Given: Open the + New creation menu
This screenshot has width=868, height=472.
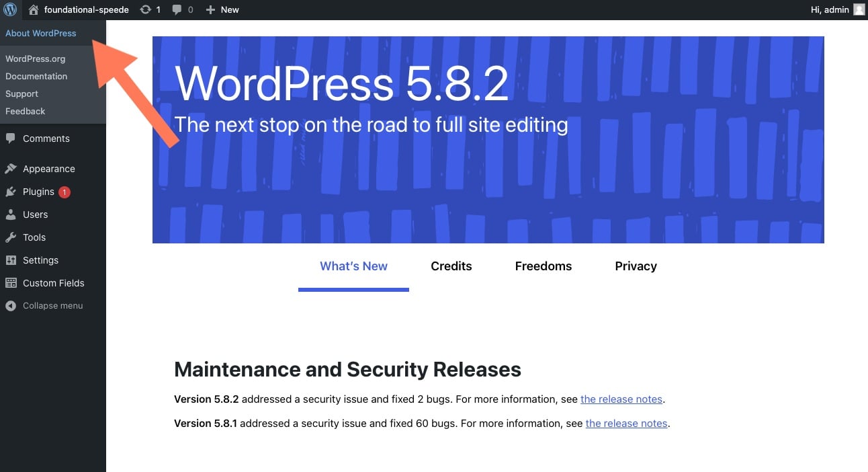Looking at the screenshot, I should tap(222, 9).
